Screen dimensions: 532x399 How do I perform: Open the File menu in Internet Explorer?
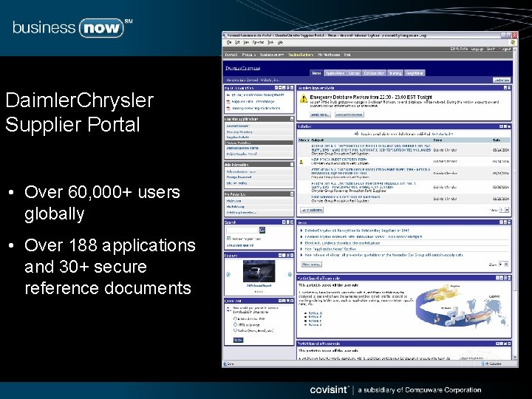click(x=229, y=42)
